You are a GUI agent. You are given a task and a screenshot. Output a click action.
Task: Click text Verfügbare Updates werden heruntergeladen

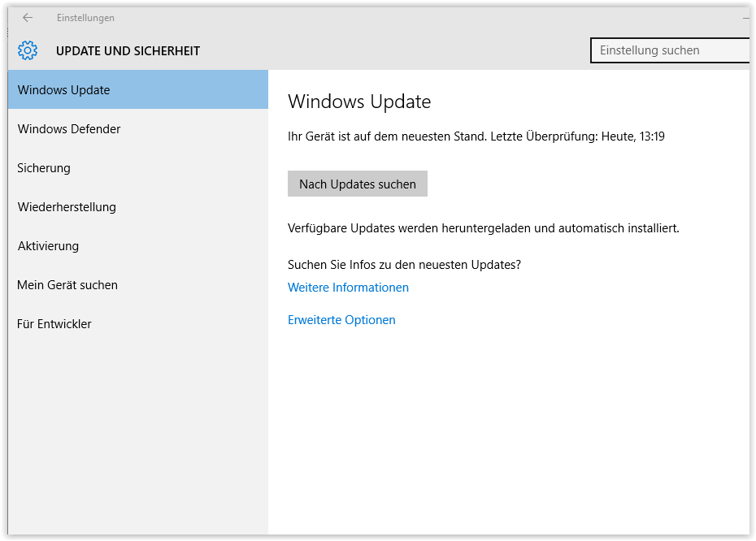[x=483, y=228]
